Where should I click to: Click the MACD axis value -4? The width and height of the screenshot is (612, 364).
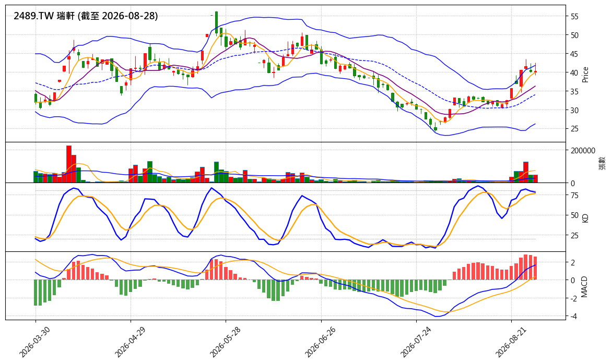[x=573, y=317]
